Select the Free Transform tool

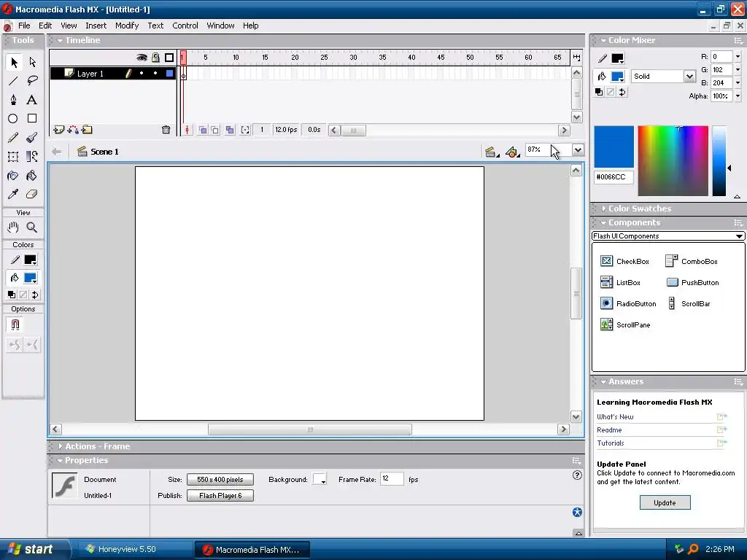click(x=13, y=157)
